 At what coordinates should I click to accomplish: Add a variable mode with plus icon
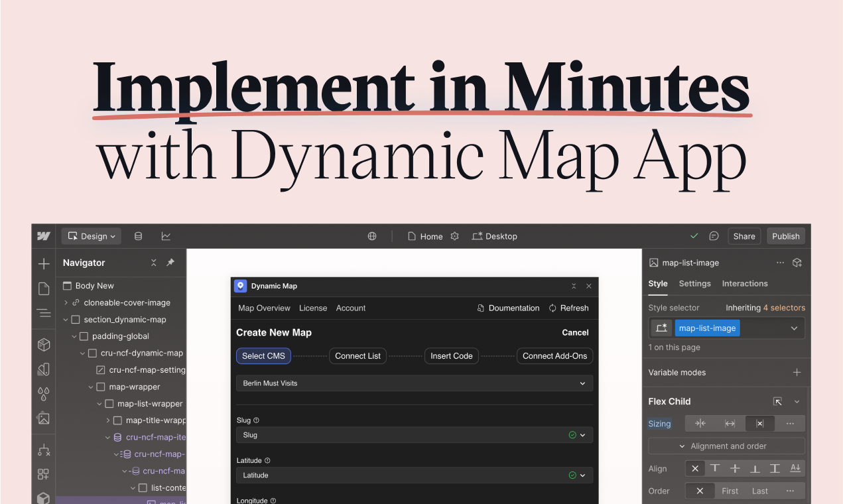click(x=797, y=372)
